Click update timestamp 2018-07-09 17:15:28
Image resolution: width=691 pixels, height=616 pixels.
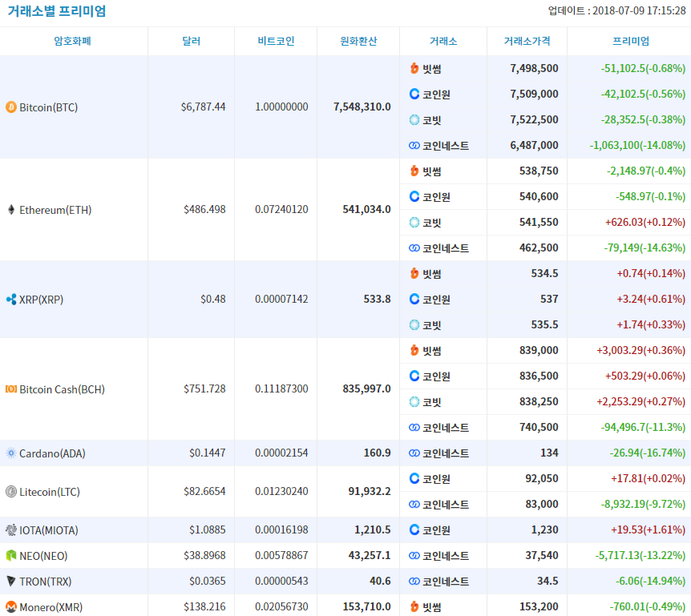click(x=639, y=11)
